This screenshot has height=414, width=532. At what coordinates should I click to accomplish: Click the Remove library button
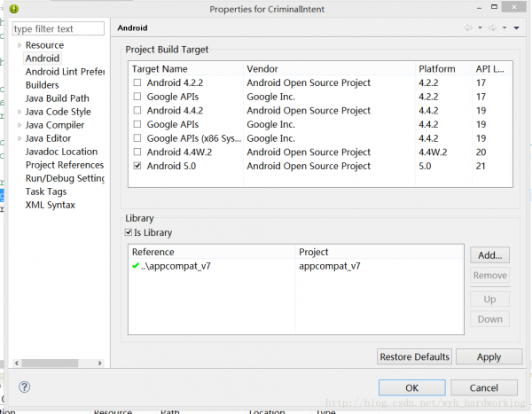click(489, 275)
